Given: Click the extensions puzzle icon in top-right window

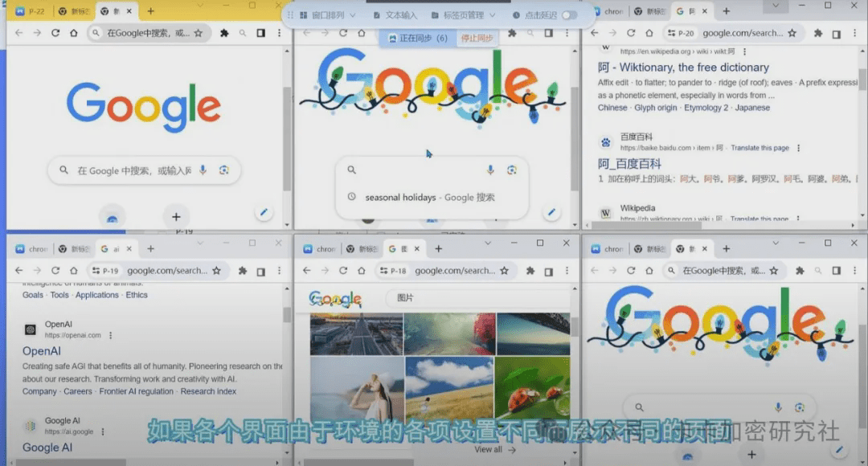Looking at the screenshot, I should click(818, 33).
